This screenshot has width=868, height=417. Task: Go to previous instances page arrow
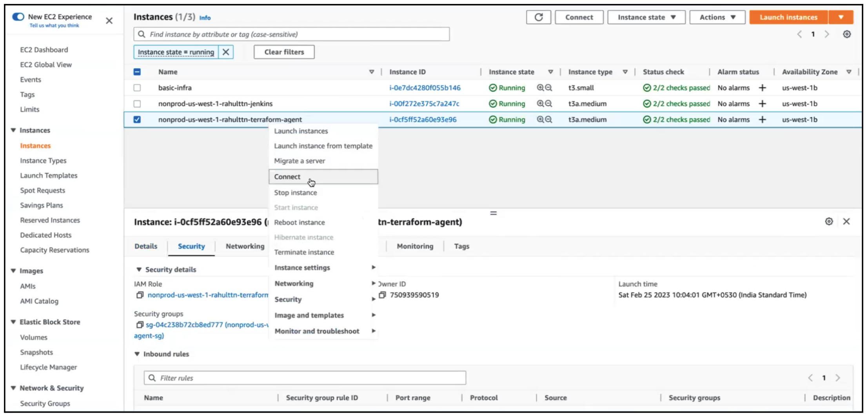click(x=799, y=34)
